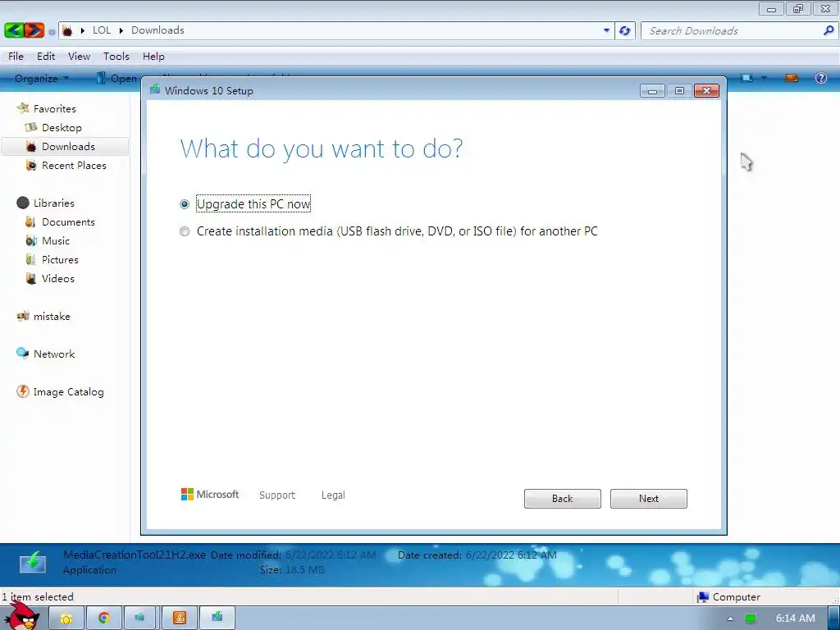
Task: Open the orange taskbar application icon
Action: point(180,619)
